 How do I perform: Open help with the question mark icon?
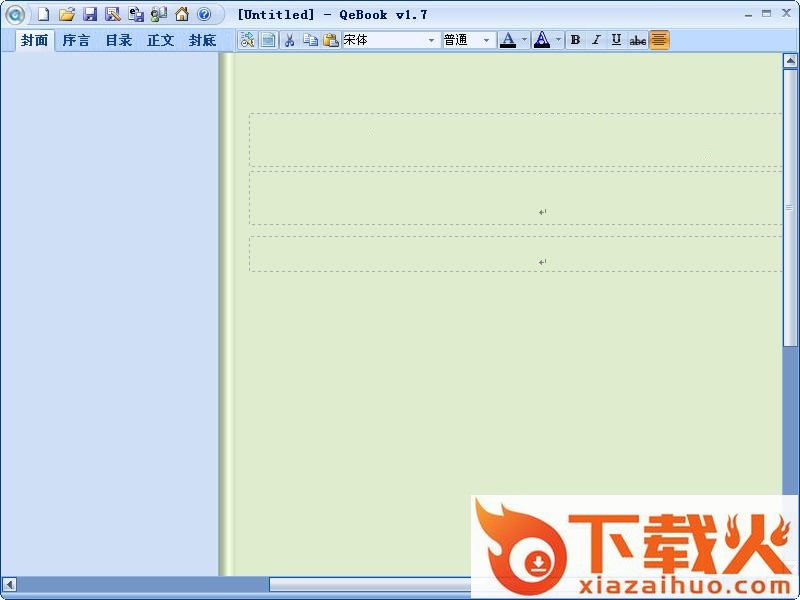(204, 14)
